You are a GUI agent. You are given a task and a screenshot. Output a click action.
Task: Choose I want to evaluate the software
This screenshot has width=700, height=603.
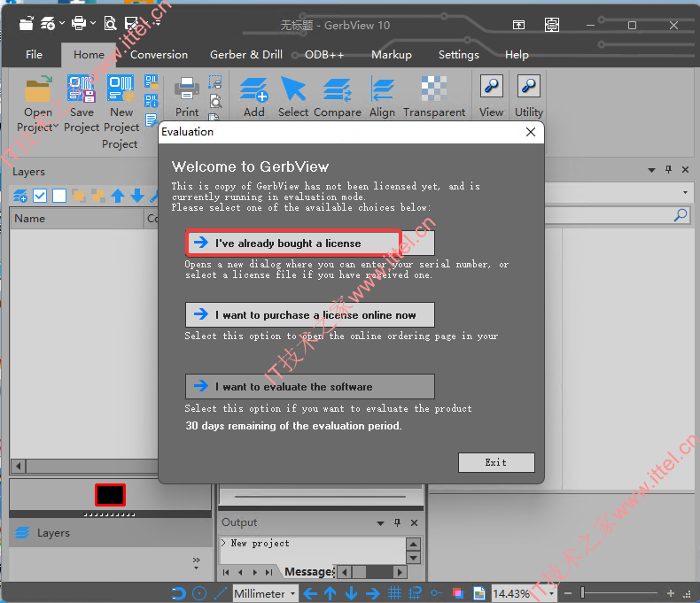click(x=310, y=387)
